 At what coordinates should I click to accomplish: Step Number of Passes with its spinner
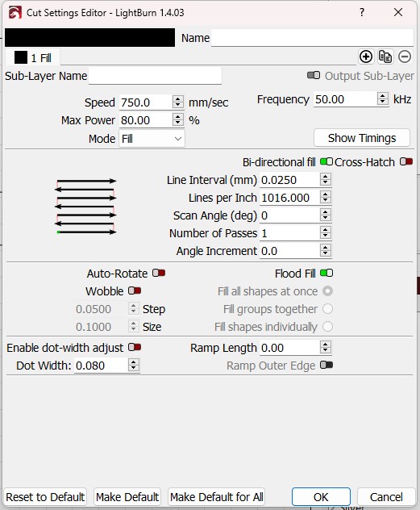pos(326,233)
